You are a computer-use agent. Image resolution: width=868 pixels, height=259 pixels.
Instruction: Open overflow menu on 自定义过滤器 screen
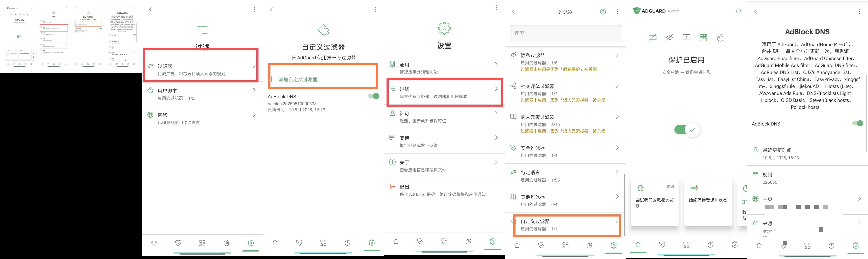(375, 9)
